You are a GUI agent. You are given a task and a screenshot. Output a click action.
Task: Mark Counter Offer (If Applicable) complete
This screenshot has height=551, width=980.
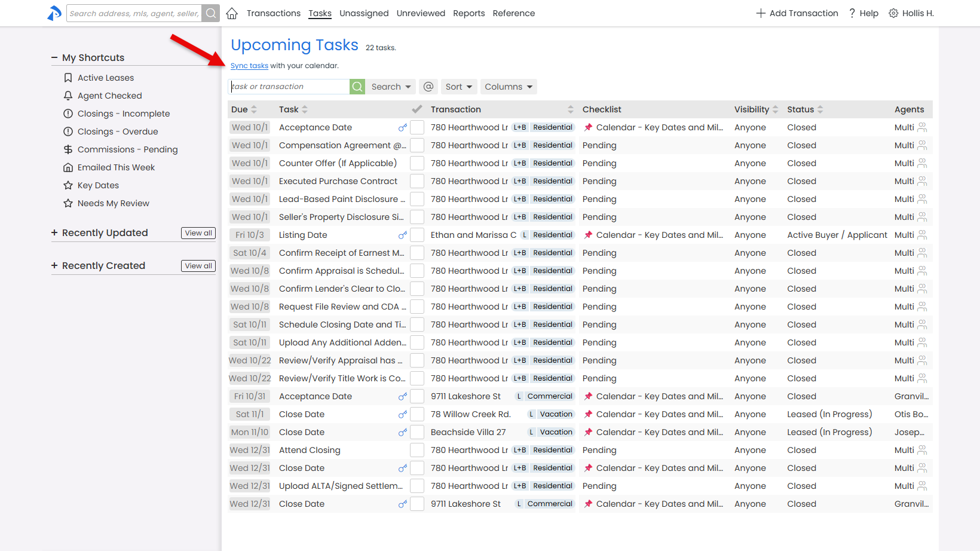click(x=417, y=163)
